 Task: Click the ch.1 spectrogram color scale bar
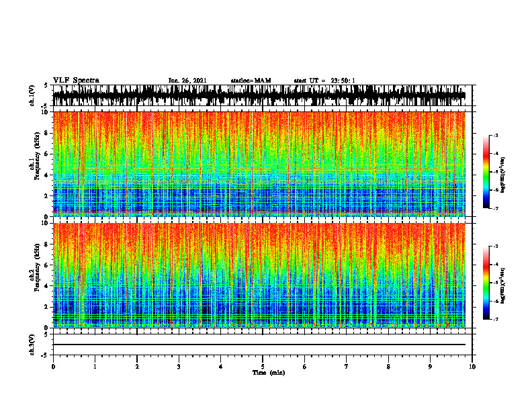pyautogui.click(x=486, y=172)
